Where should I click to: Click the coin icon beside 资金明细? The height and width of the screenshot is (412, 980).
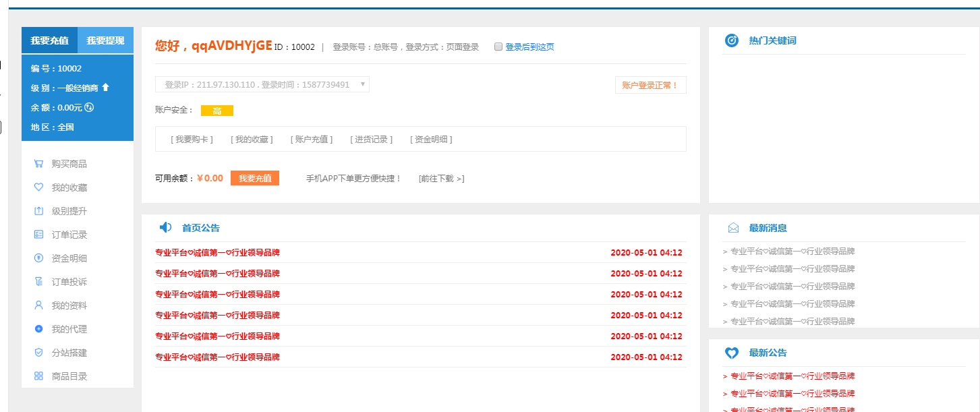click(38, 258)
